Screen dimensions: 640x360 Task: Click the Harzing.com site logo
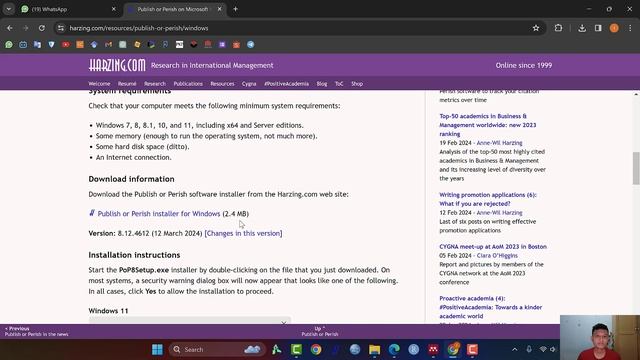[x=117, y=65]
